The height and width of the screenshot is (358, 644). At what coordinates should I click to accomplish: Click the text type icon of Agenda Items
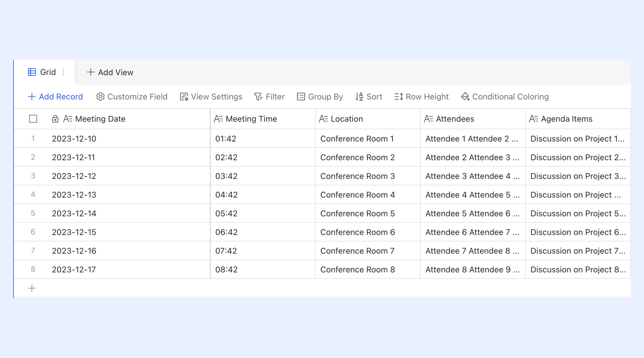pos(533,119)
